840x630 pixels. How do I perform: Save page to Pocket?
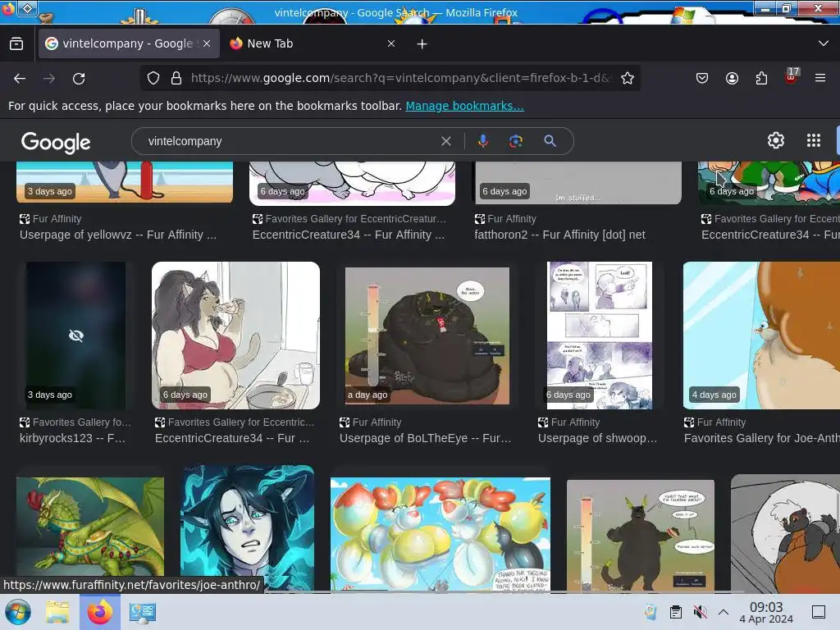702,78
